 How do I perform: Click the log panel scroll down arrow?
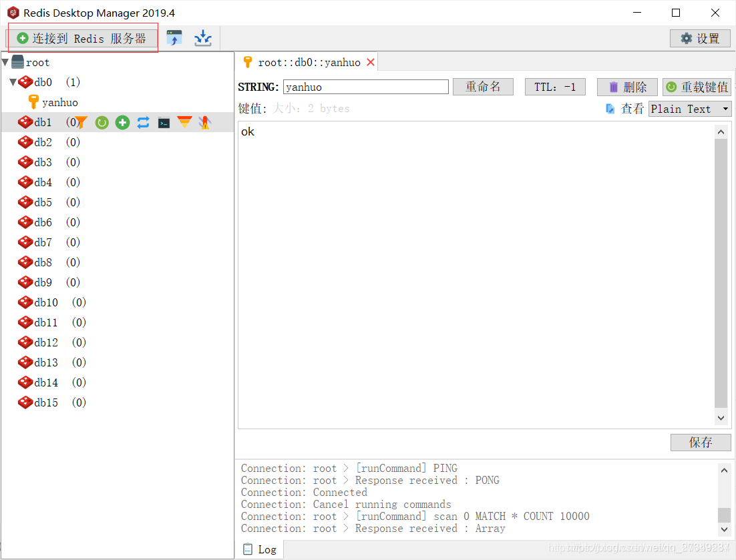[x=724, y=529]
